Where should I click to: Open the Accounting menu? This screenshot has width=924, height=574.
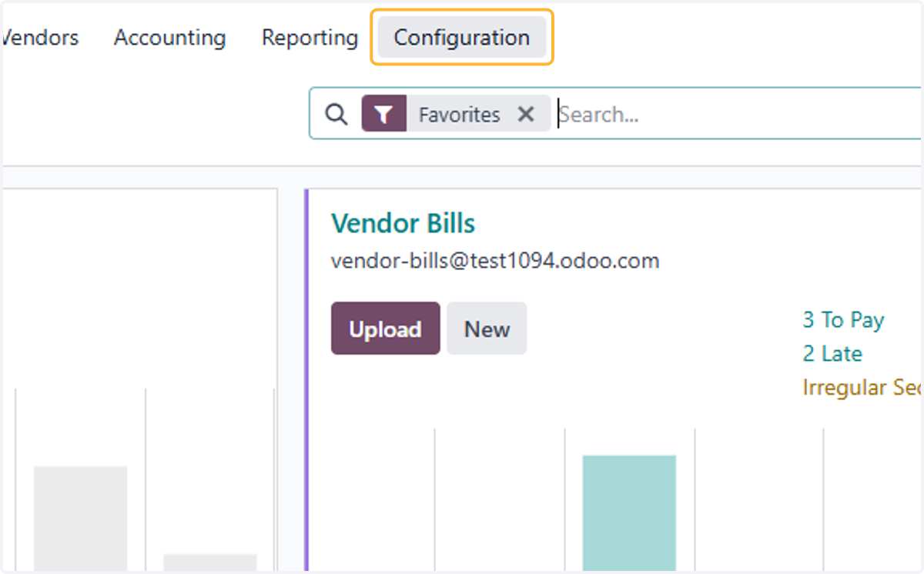click(169, 37)
